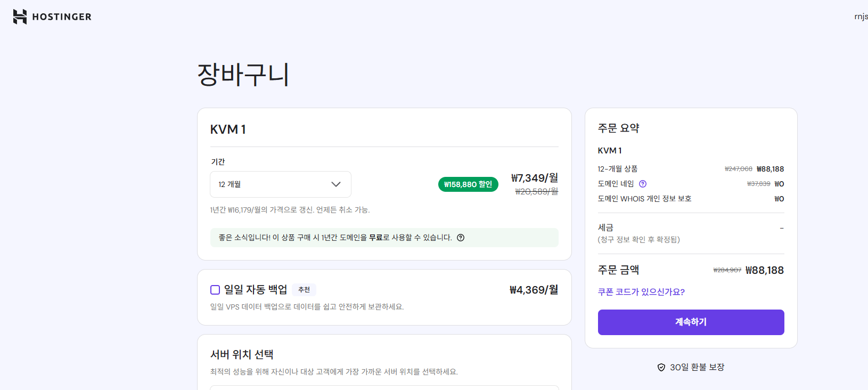Click the 30일 환불 보장 shield icon
868x390 pixels.
(x=661, y=367)
